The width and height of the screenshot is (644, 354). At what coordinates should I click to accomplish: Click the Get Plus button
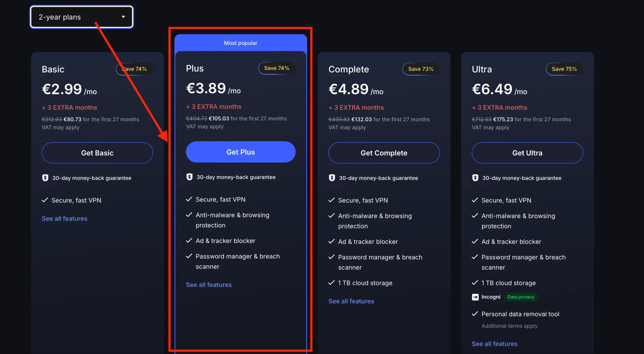[x=240, y=152]
